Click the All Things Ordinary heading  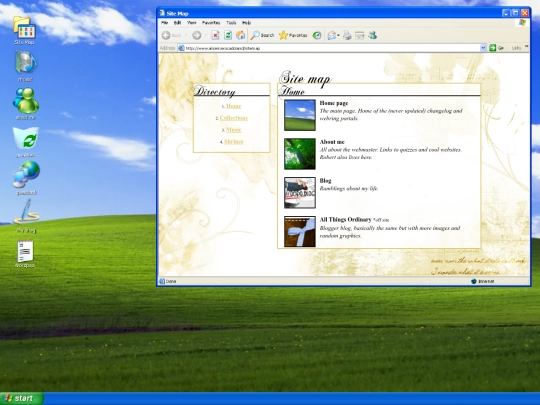pos(345,220)
